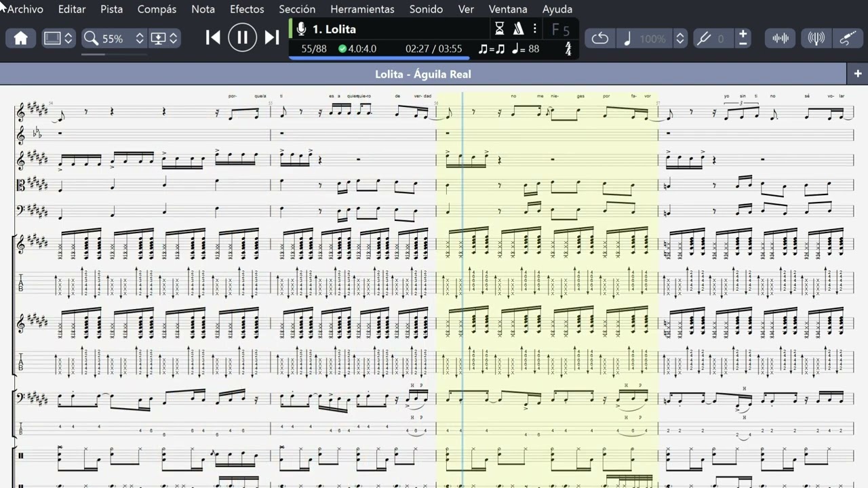Open the Sección menu

297,9
